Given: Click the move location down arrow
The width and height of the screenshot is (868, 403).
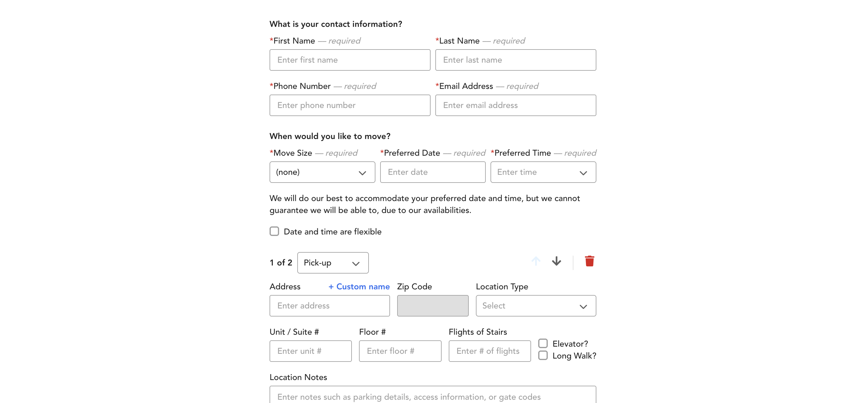Looking at the screenshot, I should [556, 261].
